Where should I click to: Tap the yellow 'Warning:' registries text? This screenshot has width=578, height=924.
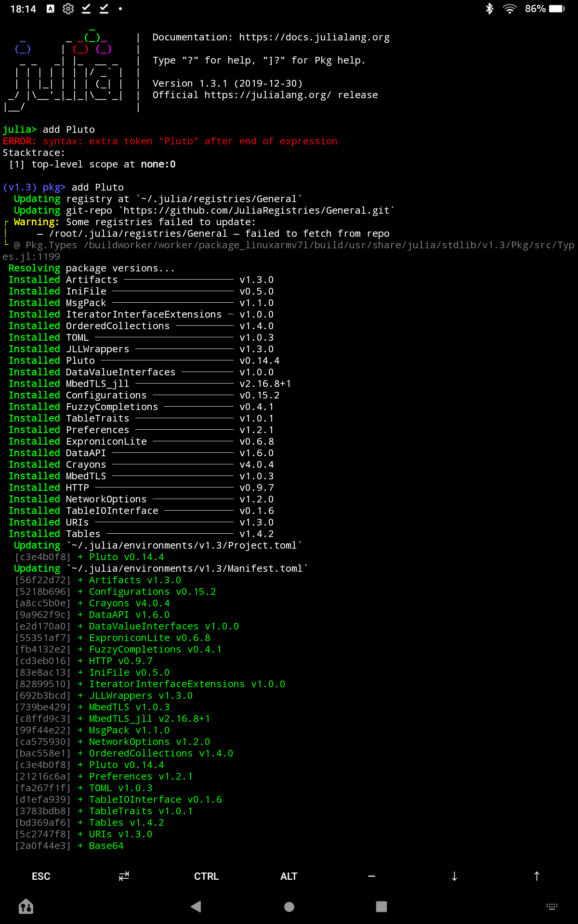pyautogui.click(x=37, y=222)
